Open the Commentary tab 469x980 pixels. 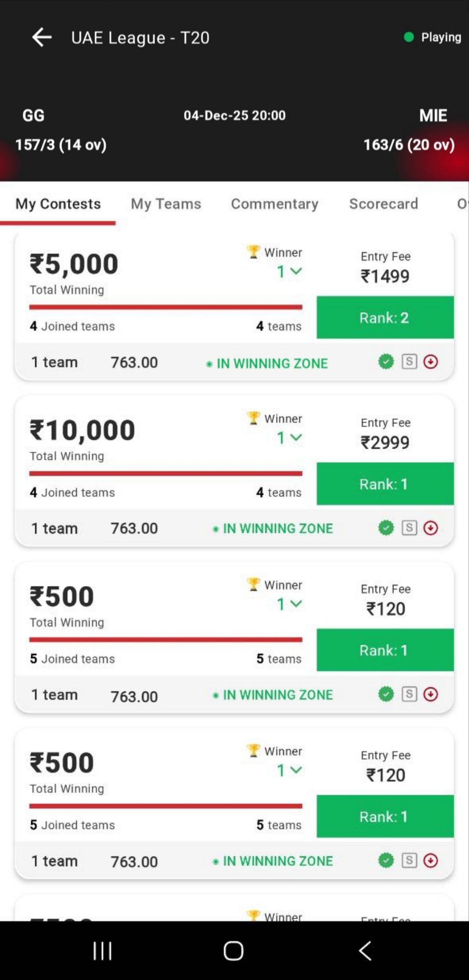(275, 204)
